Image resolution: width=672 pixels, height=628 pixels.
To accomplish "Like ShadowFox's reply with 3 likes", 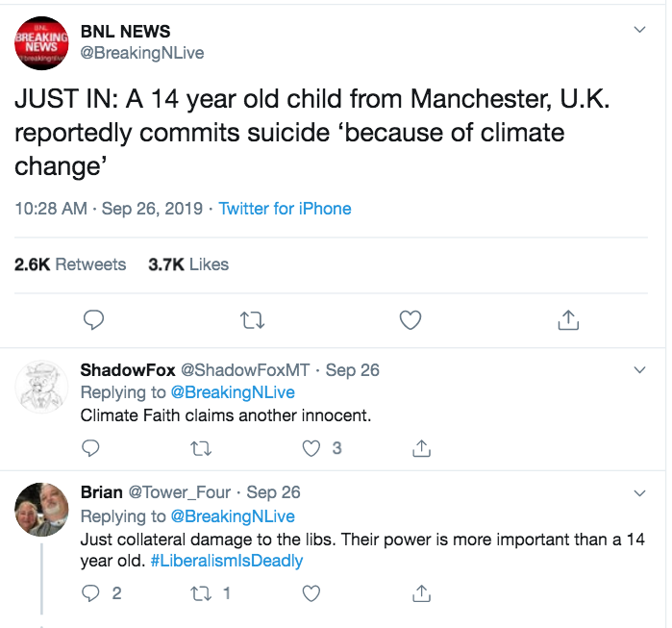I will [311, 448].
